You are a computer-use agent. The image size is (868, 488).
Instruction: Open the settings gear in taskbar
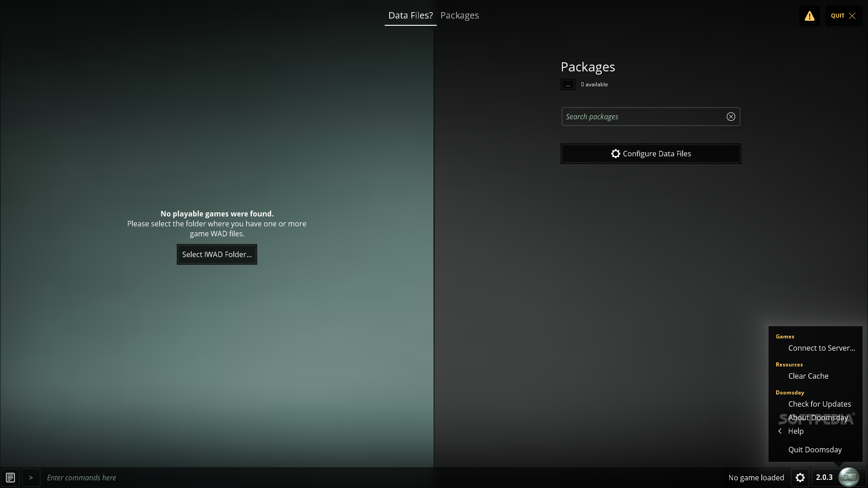[800, 478]
